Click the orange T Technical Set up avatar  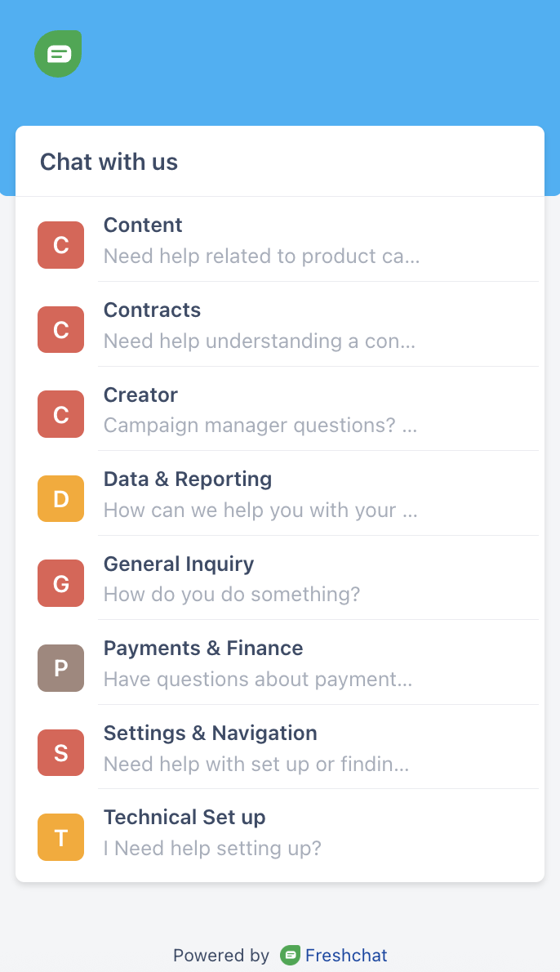pos(61,837)
